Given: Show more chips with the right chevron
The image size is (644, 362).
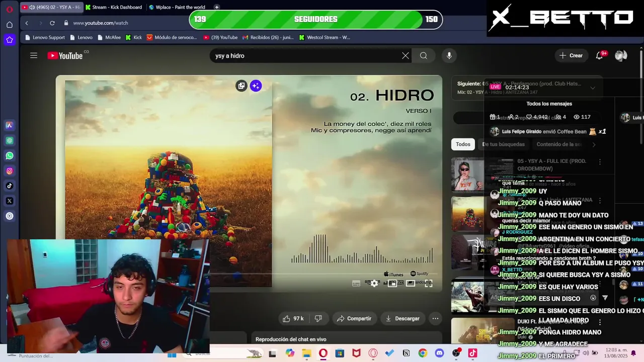Looking at the screenshot, I should pyautogui.click(x=594, y=145).
